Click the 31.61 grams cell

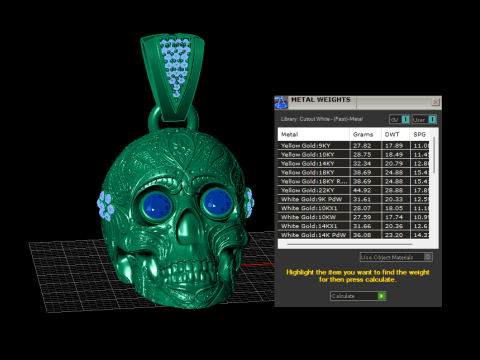tap(365, 199)
